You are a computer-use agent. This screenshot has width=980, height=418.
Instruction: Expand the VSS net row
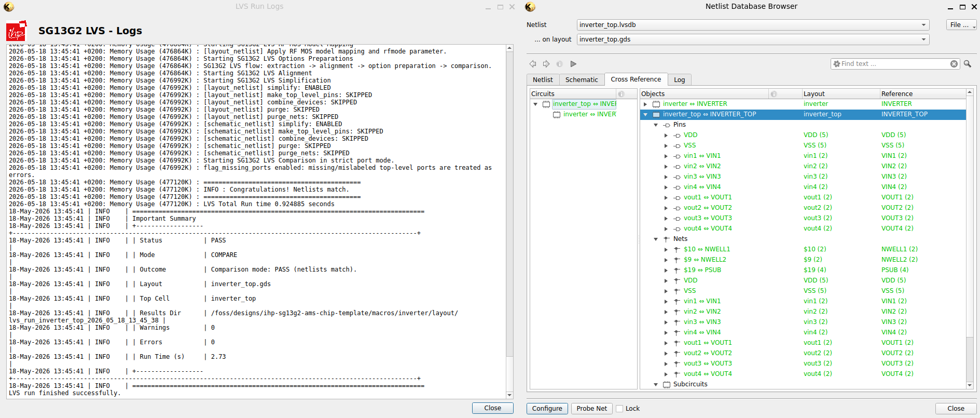pyautogui.click(x=666, y=291)
